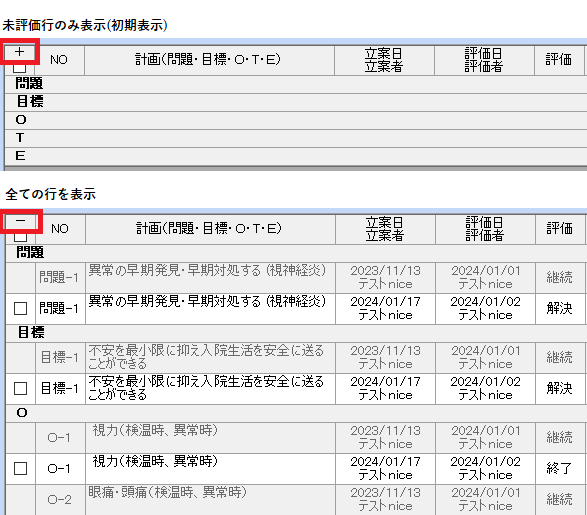Click 2024/01/17 date in active 問題-1 row
The width and height of the screenshot is (587, 515).
pyautogui.click(x=385, y=302)
